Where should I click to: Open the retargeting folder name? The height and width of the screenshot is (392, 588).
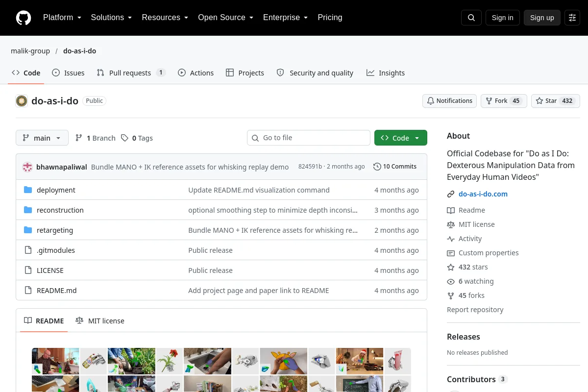55,230
